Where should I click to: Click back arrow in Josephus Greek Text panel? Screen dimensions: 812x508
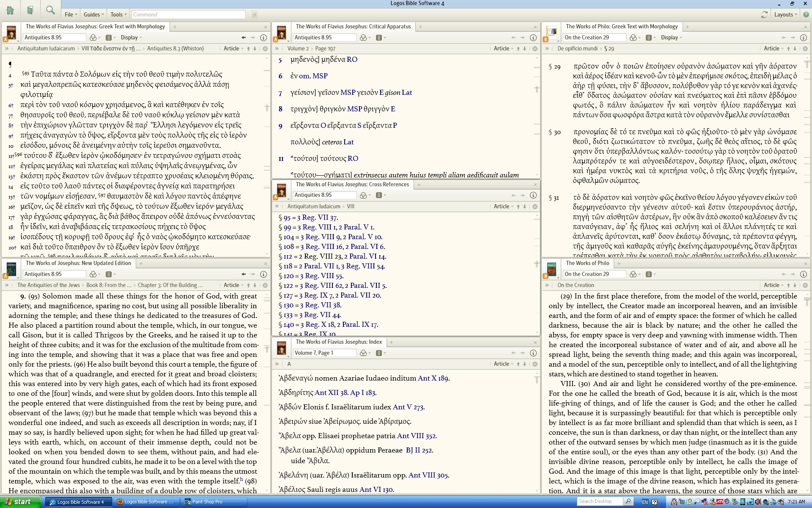244,38
